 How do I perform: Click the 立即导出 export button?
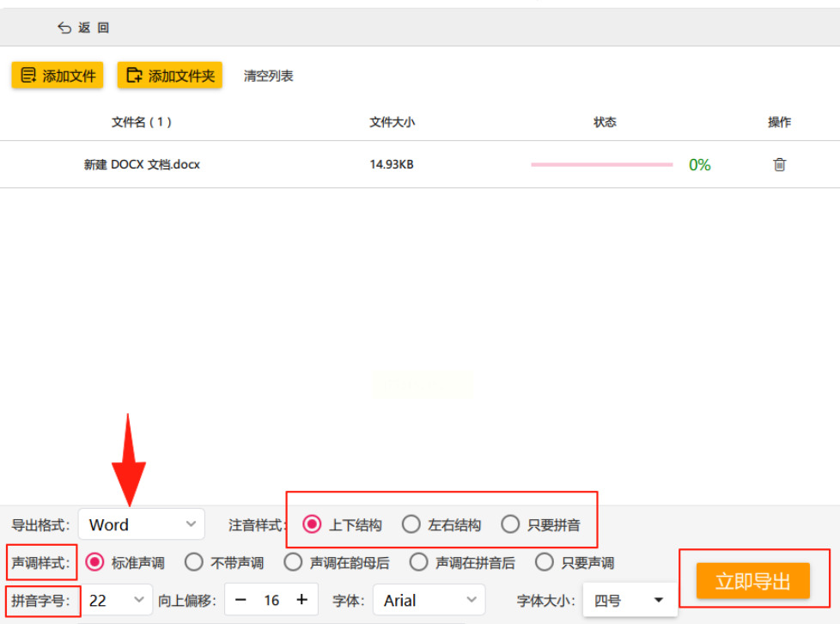(752, 580)
